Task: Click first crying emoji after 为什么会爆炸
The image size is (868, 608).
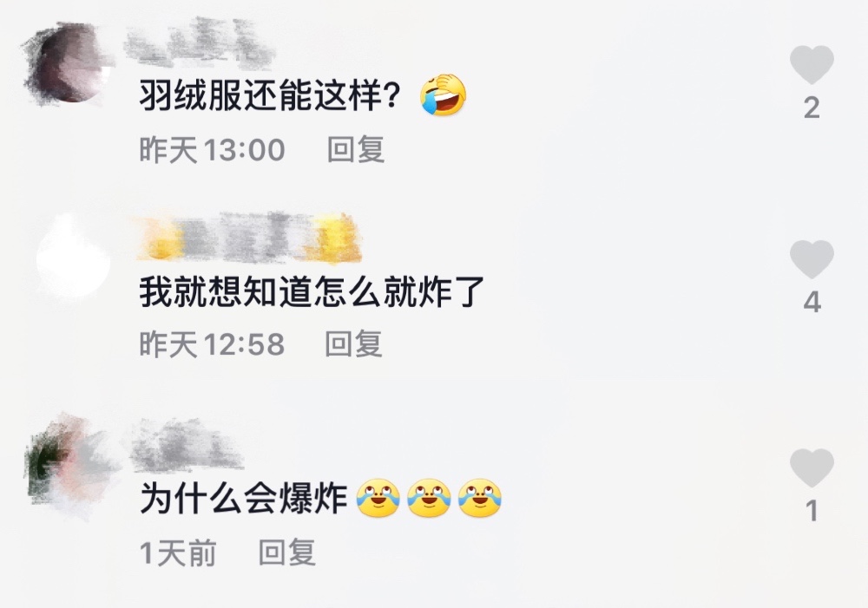Action: click(x=378, y=498)
